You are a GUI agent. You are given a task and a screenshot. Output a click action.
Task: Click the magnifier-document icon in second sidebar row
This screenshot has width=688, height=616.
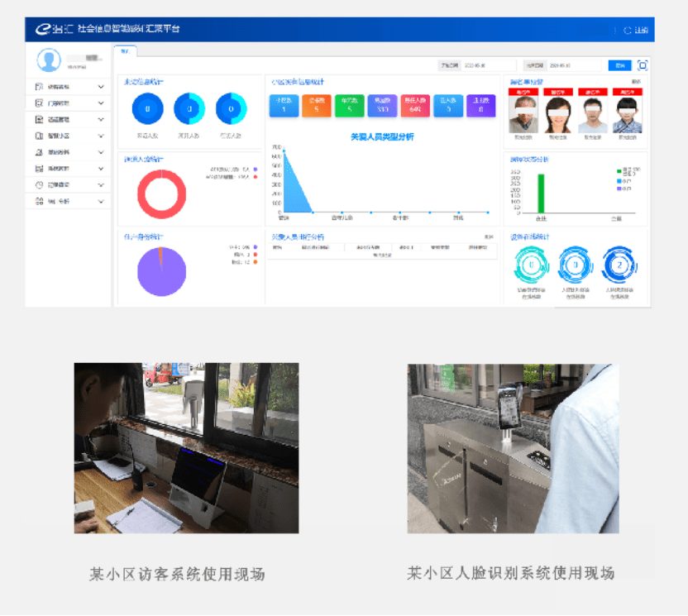39,103
